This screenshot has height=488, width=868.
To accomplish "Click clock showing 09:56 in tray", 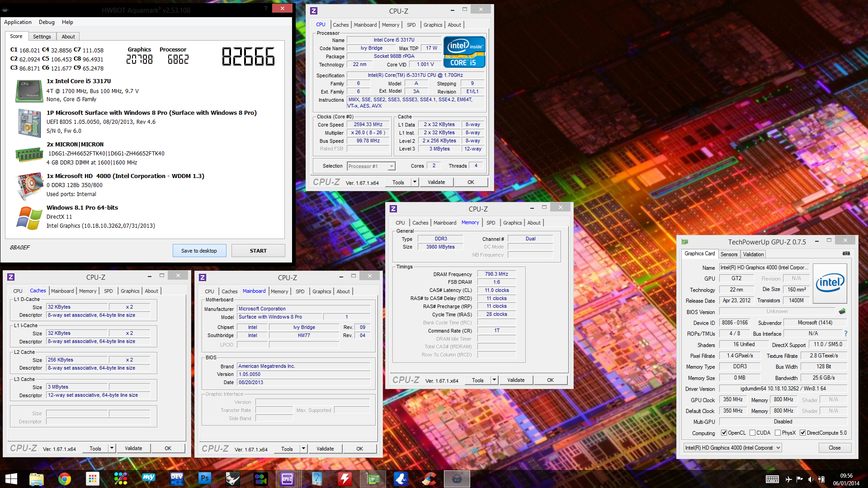I will coord(846,476).
